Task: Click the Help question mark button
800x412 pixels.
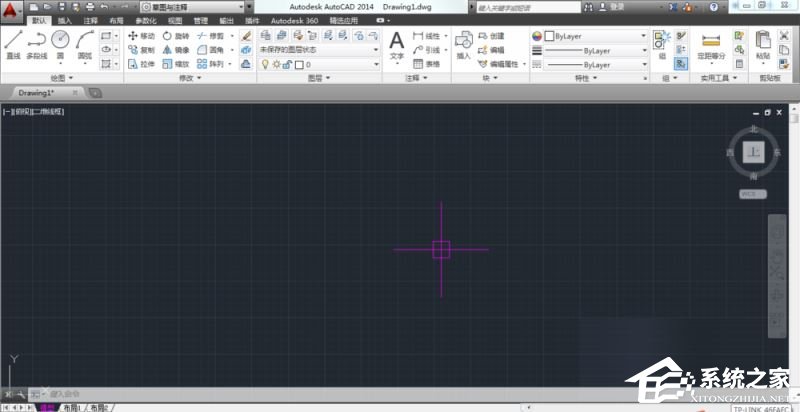Action: coord(714,7)
